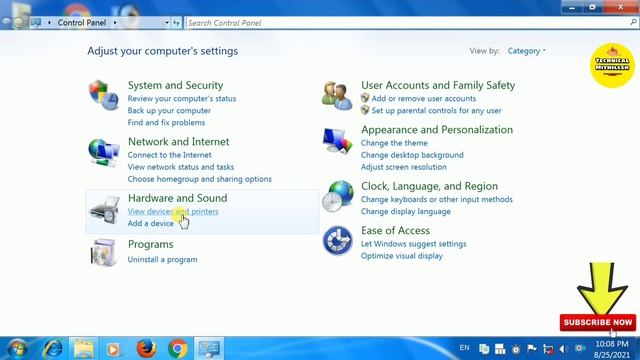
Task: Click the Forward navigation arrow
Action: point(19,23)
